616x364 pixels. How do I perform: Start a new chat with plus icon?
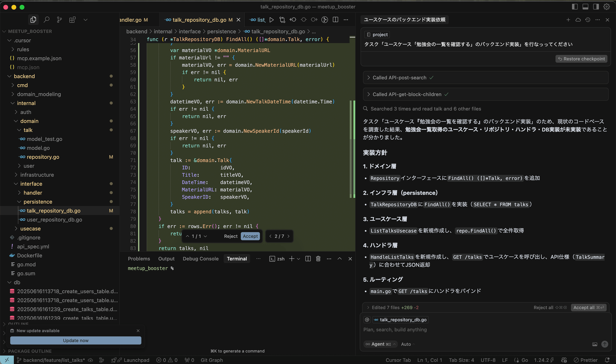tap(568, 20)
